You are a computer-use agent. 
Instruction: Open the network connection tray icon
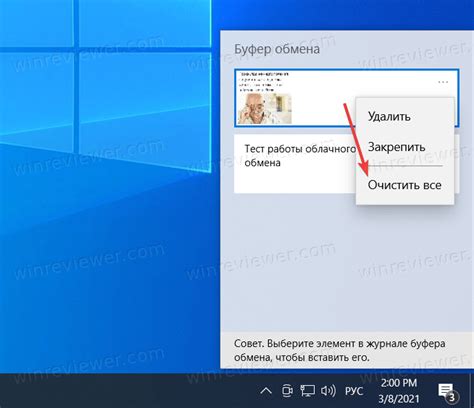point(307,390)
